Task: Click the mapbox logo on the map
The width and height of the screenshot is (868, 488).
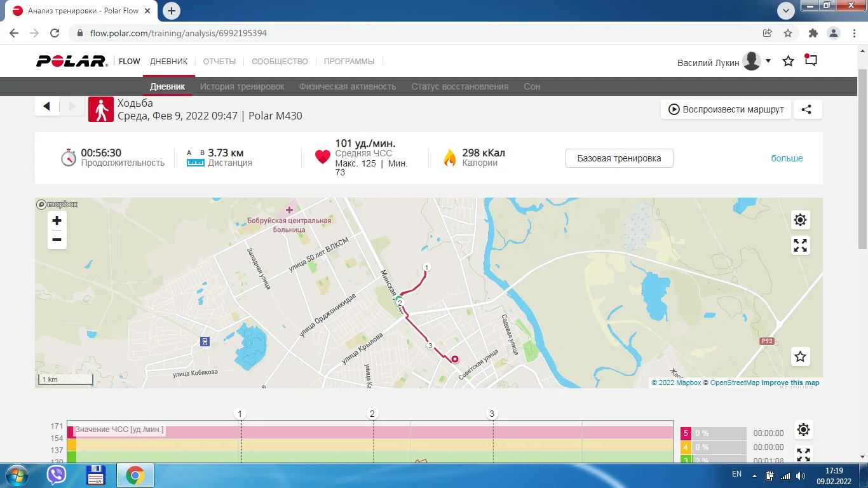Action: click(57, 204)
